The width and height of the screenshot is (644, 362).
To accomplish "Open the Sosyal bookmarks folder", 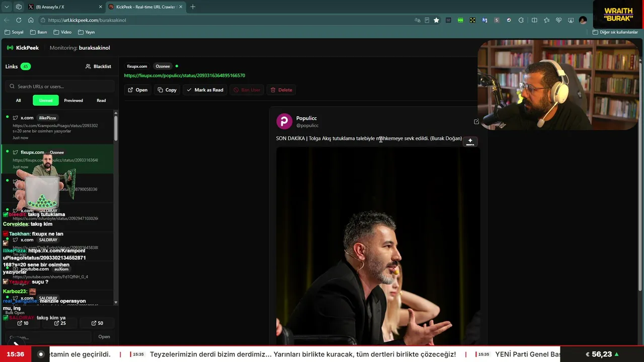I will (x=14, y=32).
